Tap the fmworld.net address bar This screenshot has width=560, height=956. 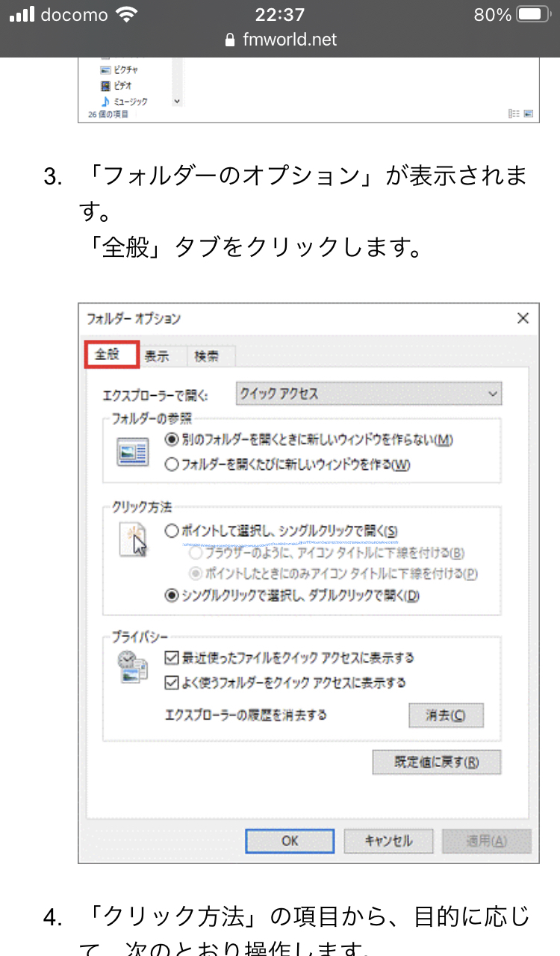coord(280,39)
